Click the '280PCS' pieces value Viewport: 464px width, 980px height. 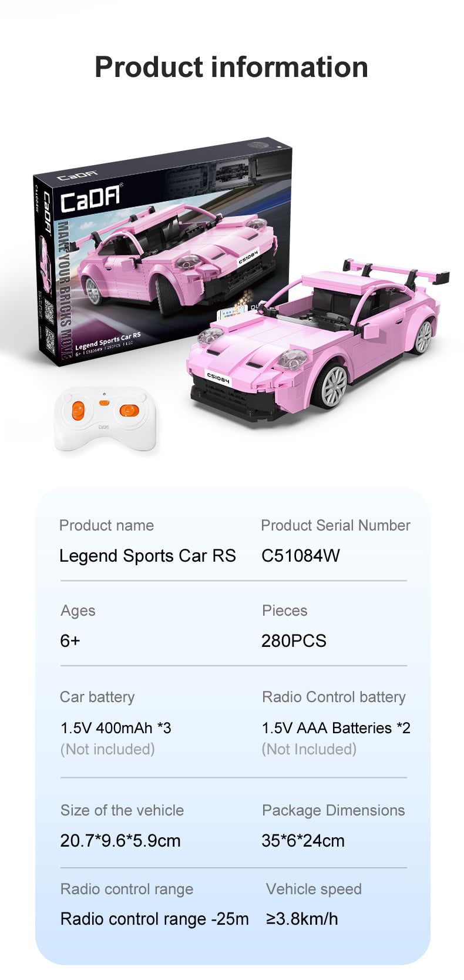click(x=294, y=641)
